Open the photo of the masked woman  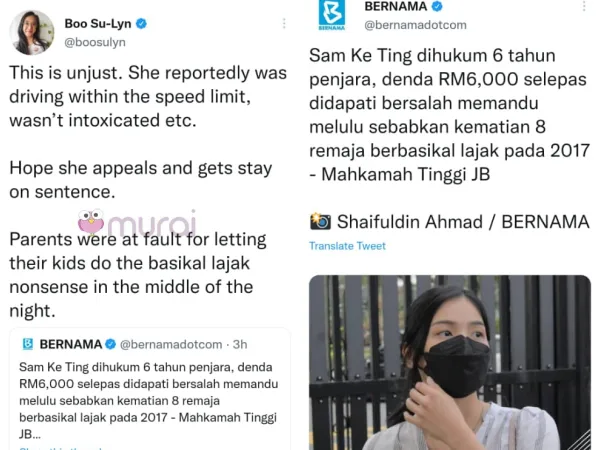coord(450,362)
